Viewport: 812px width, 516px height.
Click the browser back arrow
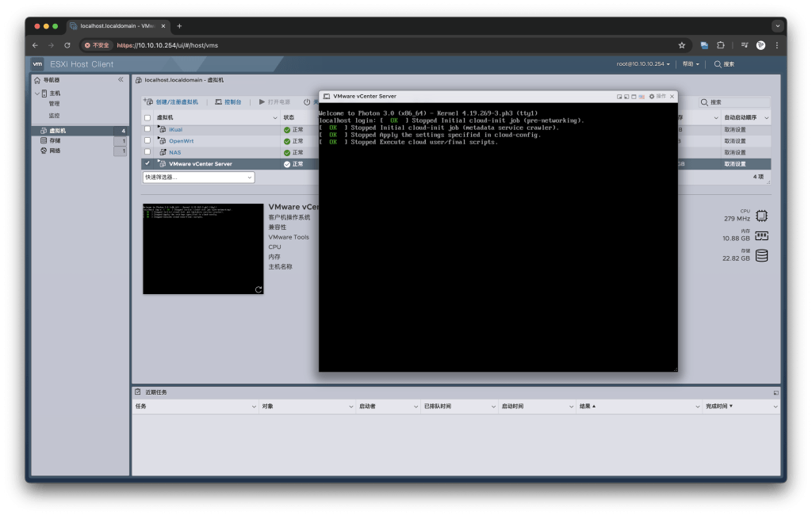click(x=35, y=45)
